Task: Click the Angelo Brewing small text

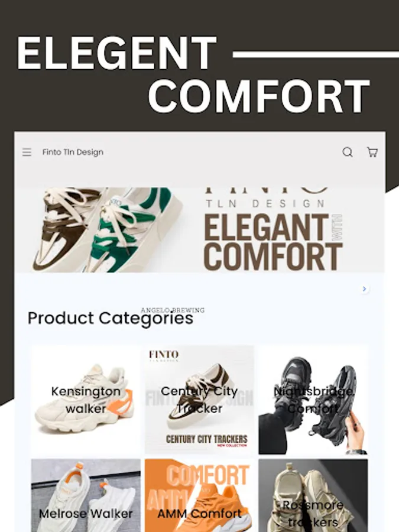Action: click(173, 310)
